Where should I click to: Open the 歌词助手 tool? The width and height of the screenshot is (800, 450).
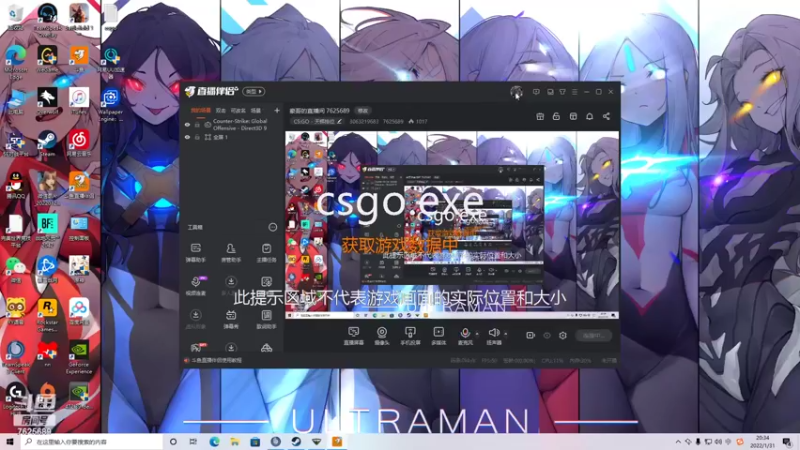[x=266, y=319]
